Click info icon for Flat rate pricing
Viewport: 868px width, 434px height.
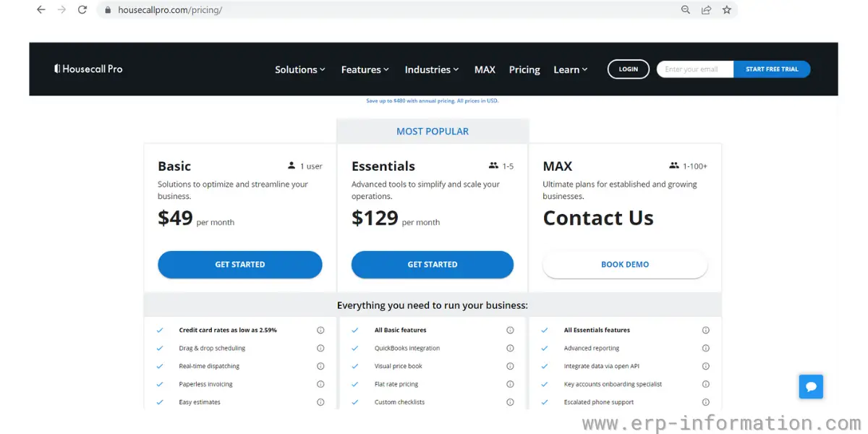510,384
